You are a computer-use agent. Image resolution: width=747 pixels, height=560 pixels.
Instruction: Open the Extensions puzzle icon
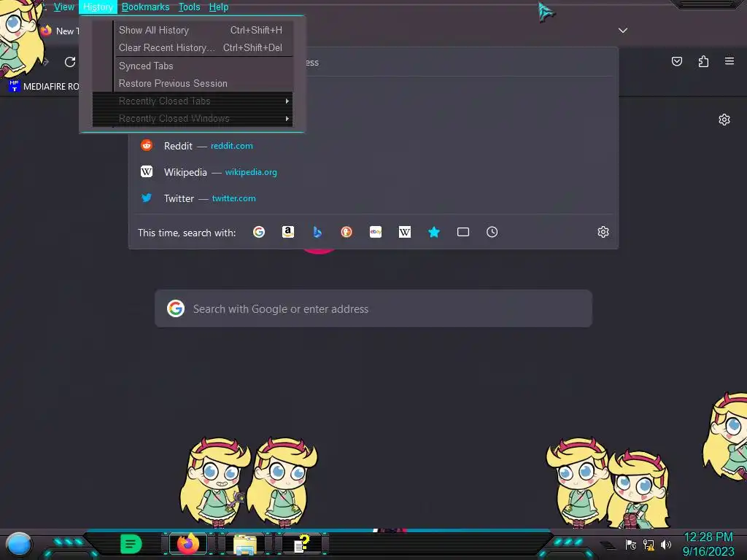click(703, 61)
